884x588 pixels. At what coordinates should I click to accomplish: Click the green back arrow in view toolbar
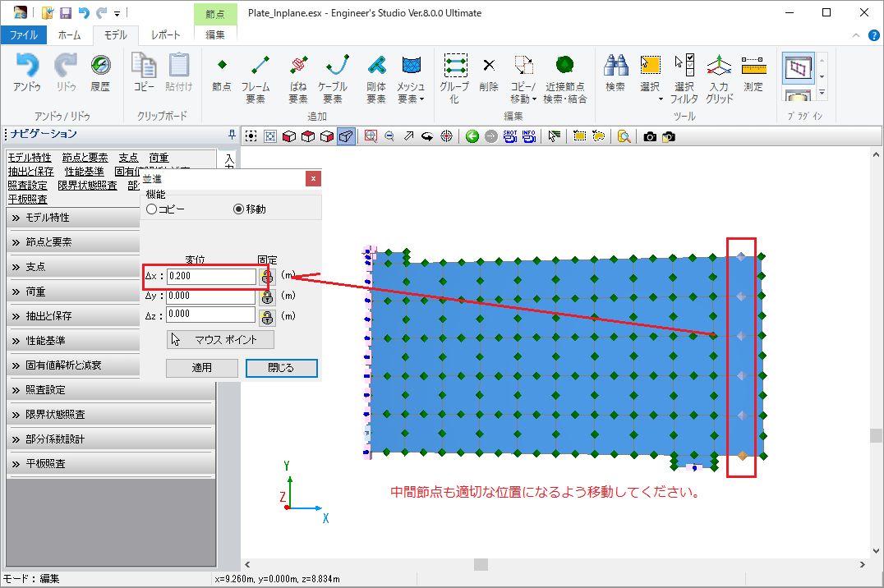[472, 136]
